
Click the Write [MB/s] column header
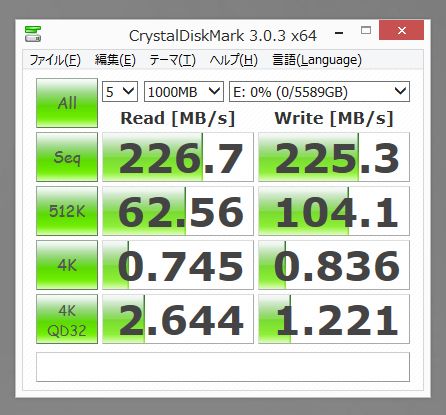click(334, 118)
